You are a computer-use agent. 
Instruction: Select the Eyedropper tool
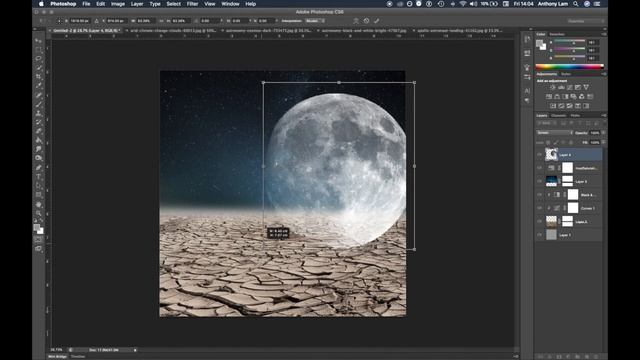point(38,85)
